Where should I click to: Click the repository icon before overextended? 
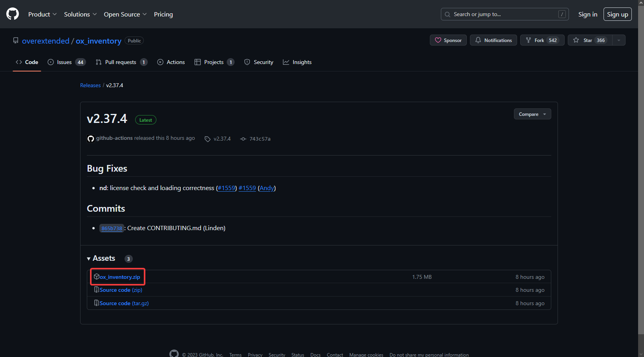tap(16, 40)
